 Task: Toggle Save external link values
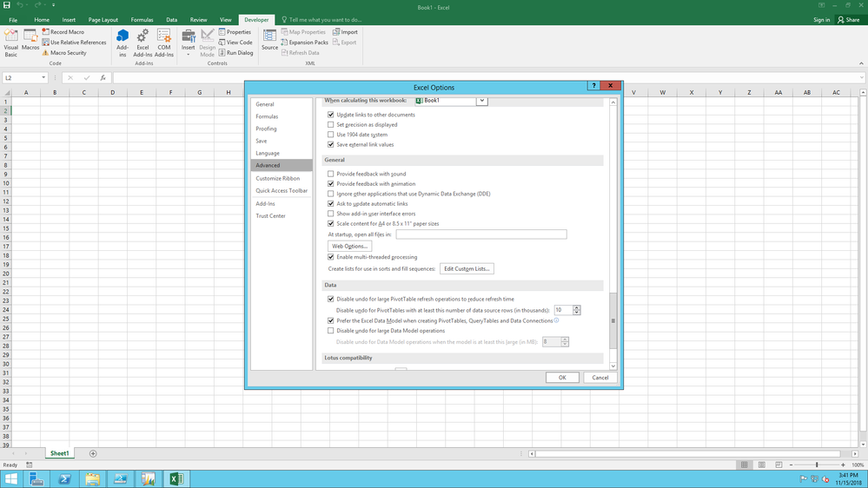[x=331, y=145]
